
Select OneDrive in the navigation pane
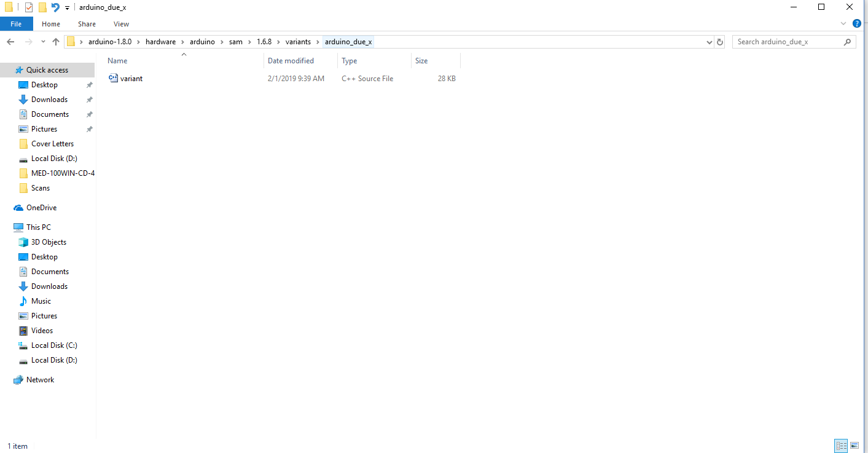40,208
